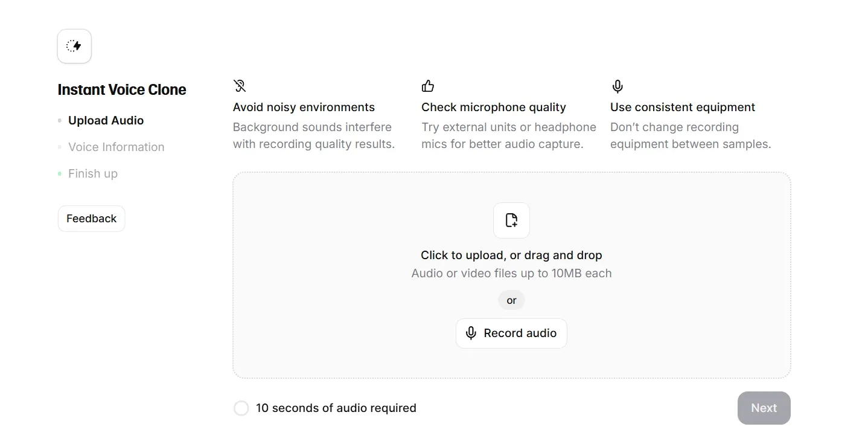Open the Feedback button
This screenshot has width=868, height=447.
(91, 219)
